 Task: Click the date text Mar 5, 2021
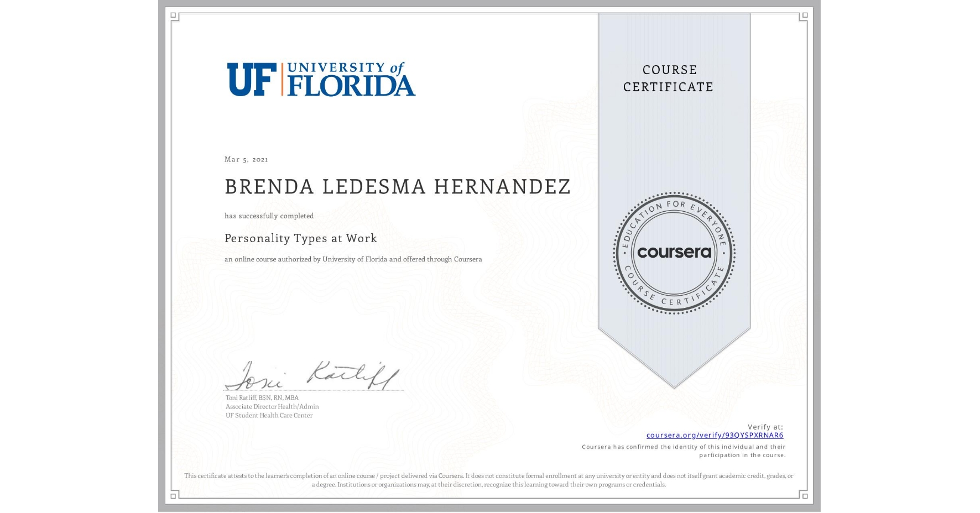click(x=246, y=159)
